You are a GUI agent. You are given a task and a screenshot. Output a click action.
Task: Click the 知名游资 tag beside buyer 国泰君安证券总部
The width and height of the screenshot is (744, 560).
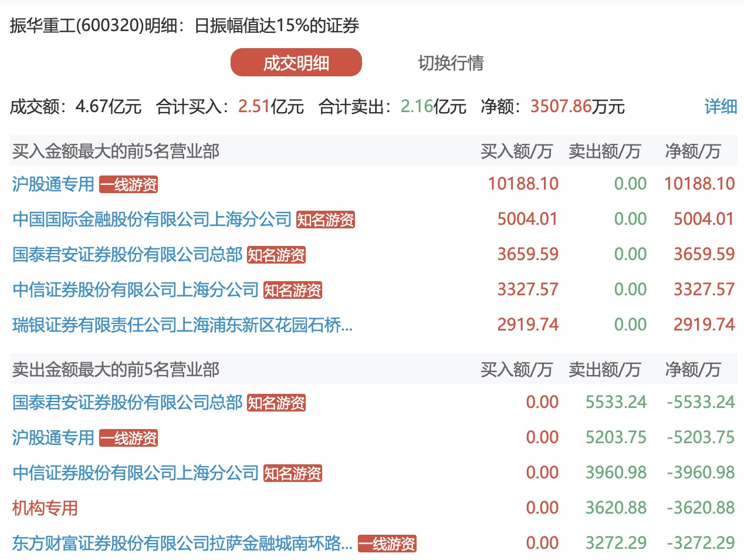[x=276, y=255]
